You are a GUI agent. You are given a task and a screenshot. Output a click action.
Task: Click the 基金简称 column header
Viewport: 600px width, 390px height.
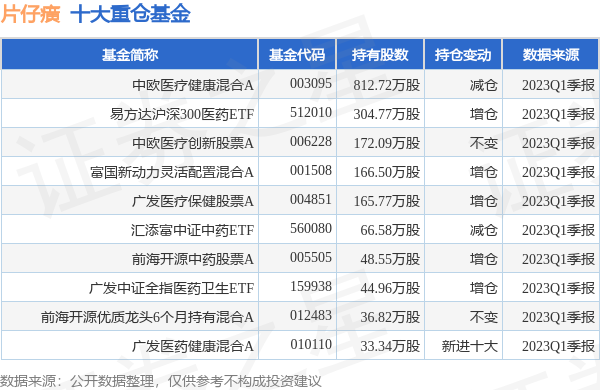(130, 55)
